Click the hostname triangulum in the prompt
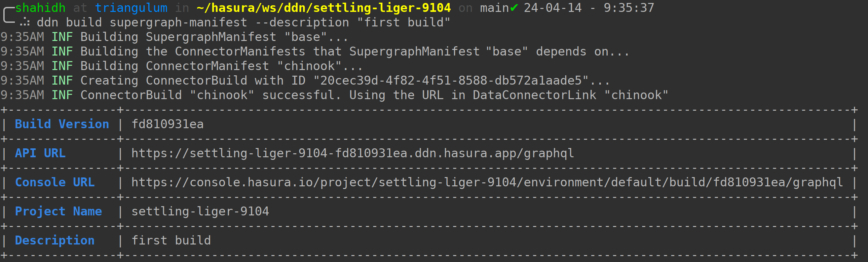The width and height of the screenshot is (868, 262). pos(131,7)
